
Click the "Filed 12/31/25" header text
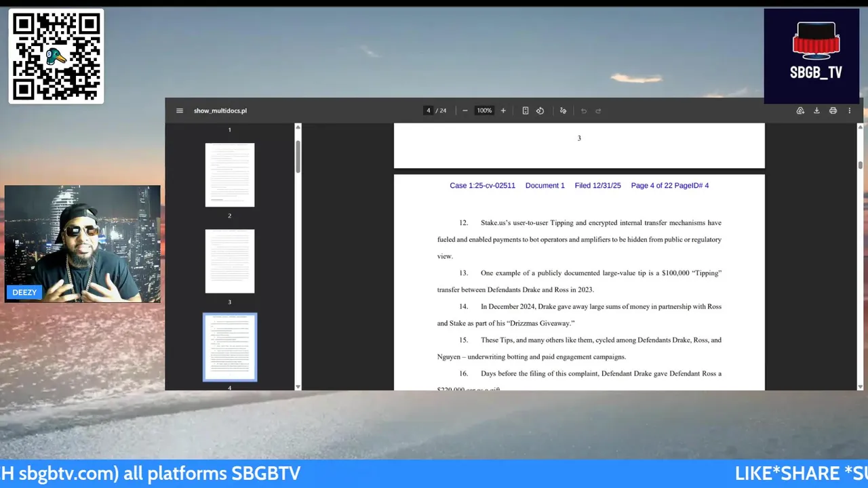click(597, 185)
